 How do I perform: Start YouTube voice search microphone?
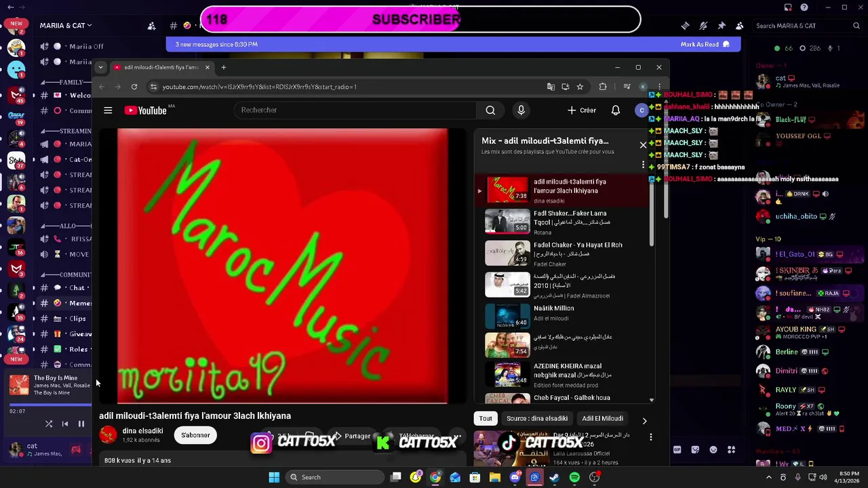521,110
